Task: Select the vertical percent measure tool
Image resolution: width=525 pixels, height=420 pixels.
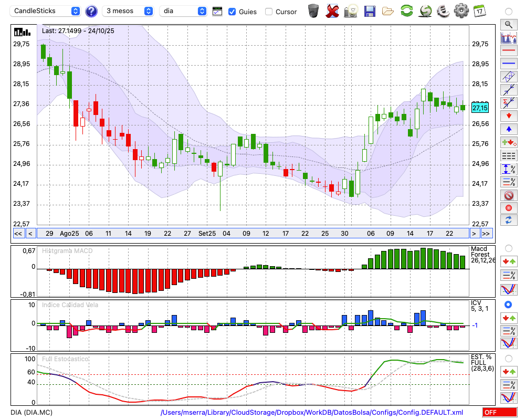Action: click(509, 169)
